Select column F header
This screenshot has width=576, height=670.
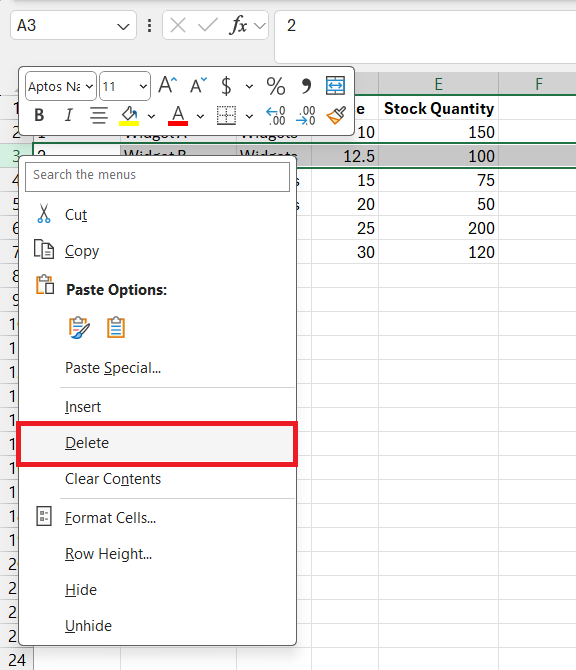point(538,84)
